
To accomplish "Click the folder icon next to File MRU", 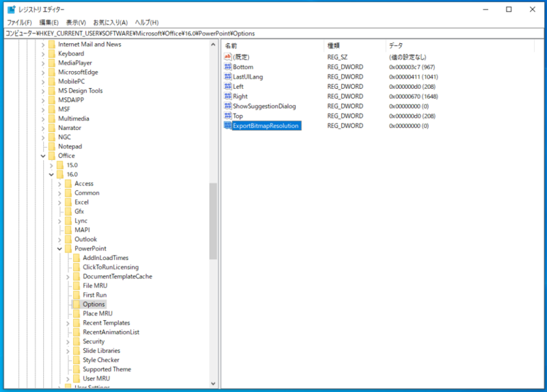I will [77, 285].
